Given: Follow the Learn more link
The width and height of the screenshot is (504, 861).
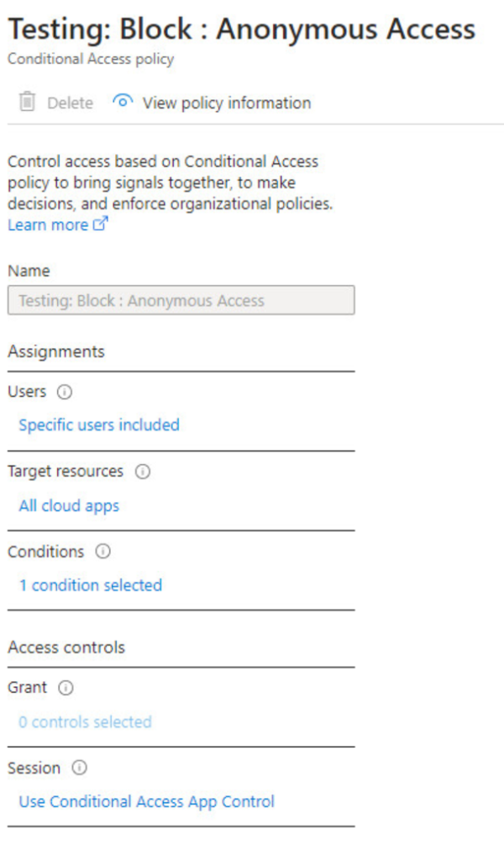Looking at the screenshot, I should click(48, 224).
